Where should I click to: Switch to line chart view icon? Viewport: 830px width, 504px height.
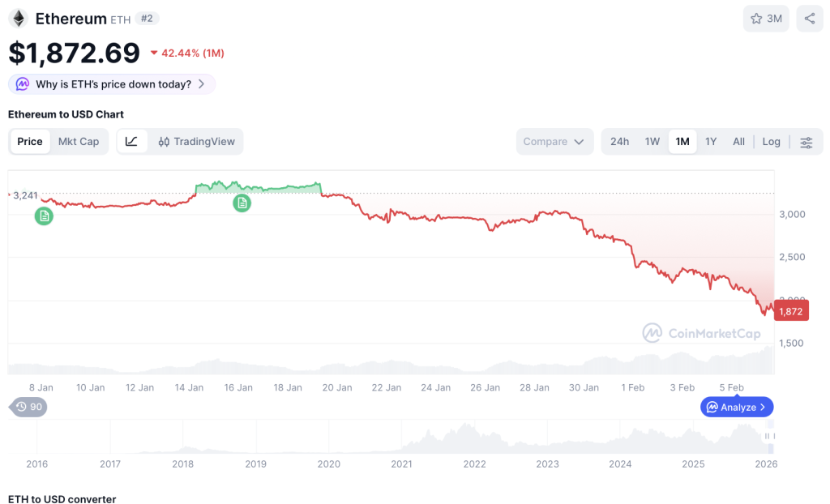[x=131, y=142]
